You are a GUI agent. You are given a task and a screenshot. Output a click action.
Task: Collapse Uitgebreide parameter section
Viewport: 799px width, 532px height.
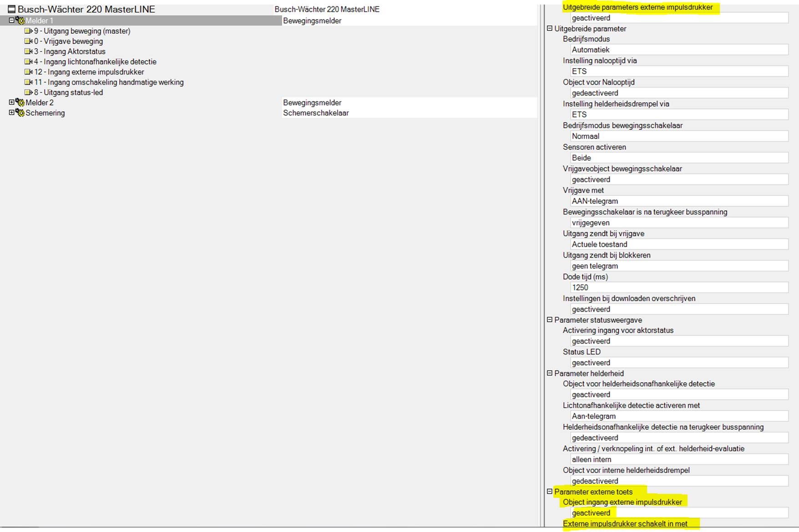[x=550, y=28]
